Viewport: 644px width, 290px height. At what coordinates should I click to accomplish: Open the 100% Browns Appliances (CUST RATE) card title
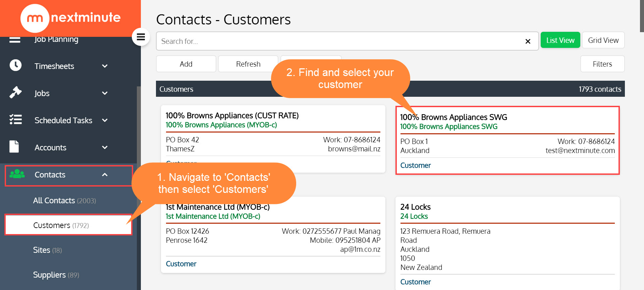point(232,116)
